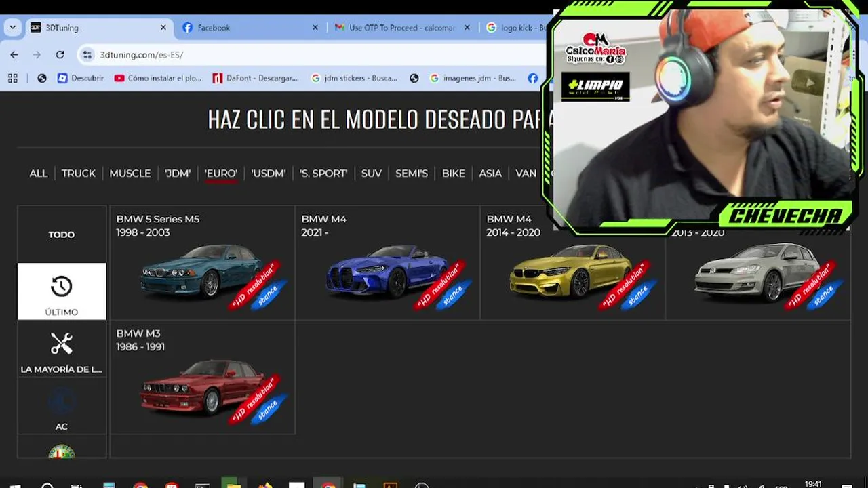Screen dimensions: 868x488
Task: Open the red BMW M3 1986-1991 car
Action: pyautogui.click(x=202, y=377)
